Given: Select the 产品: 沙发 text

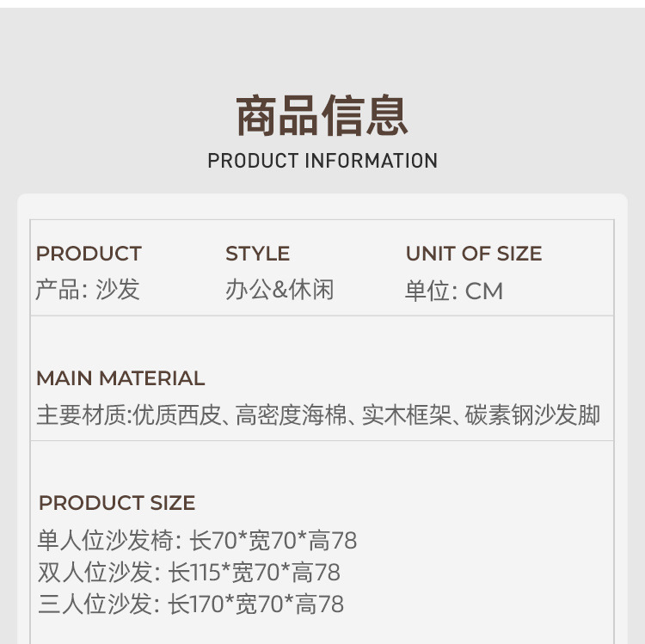Looking at the screenshot, I should (x=87, y=290).
